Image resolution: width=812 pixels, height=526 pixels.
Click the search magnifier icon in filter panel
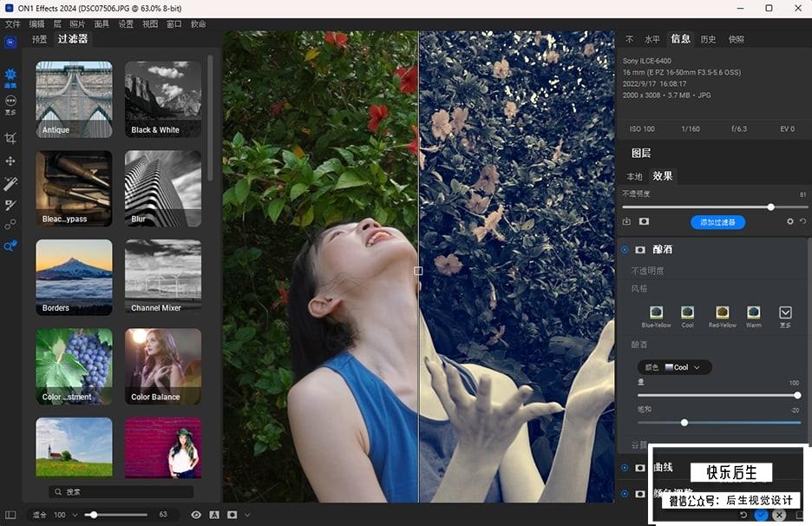58,492
